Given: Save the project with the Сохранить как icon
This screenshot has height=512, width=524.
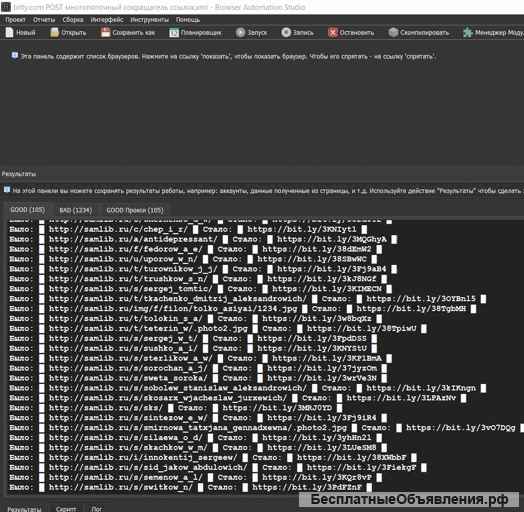Looking at the screenshot, I should 106,33.
